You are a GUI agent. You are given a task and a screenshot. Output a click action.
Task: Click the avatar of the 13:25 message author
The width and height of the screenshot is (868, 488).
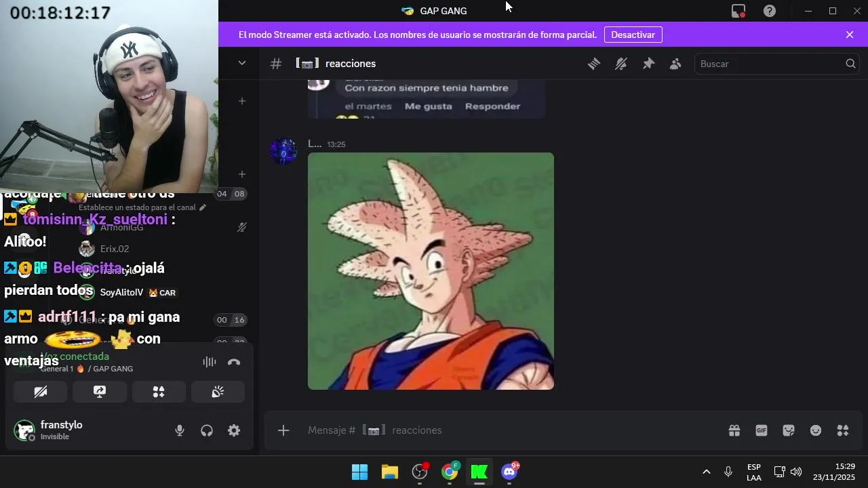283,152
